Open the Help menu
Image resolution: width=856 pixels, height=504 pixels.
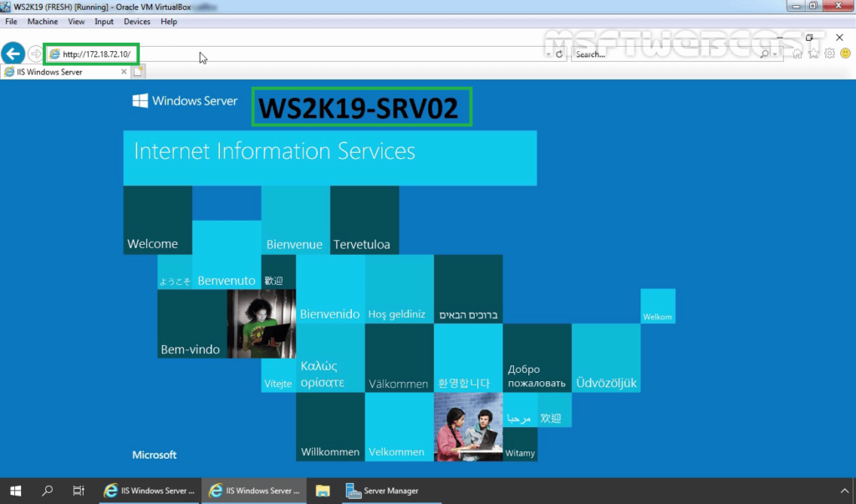coord(169,21)
